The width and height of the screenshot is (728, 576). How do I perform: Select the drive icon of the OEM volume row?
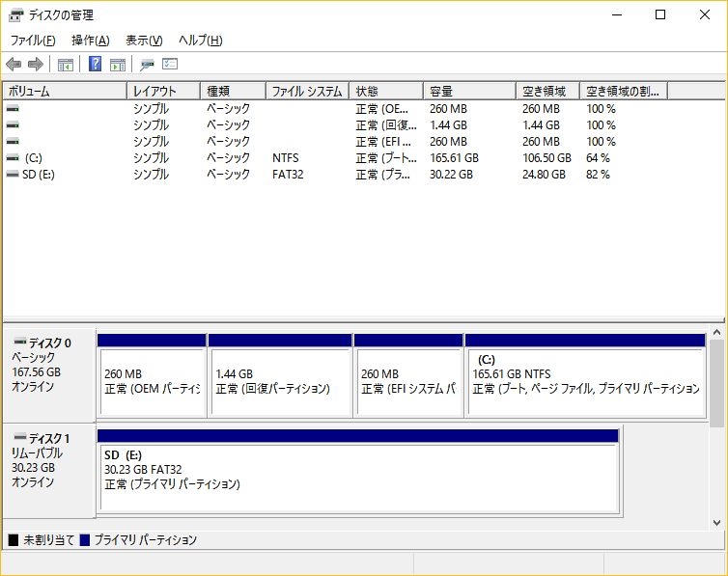click(13, 108)
